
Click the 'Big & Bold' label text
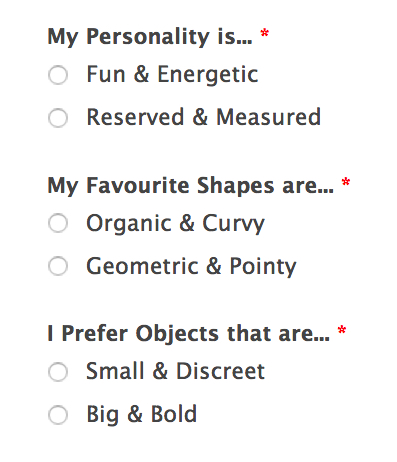tap(141, 415)
